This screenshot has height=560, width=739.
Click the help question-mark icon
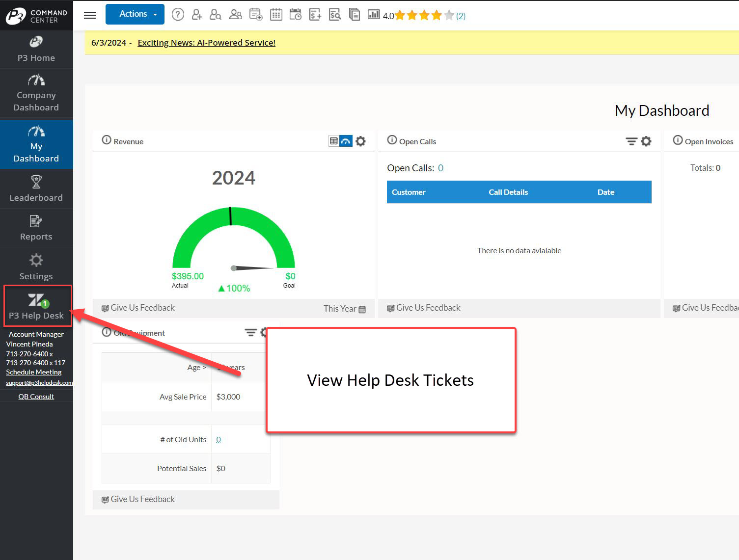[178, 15]
